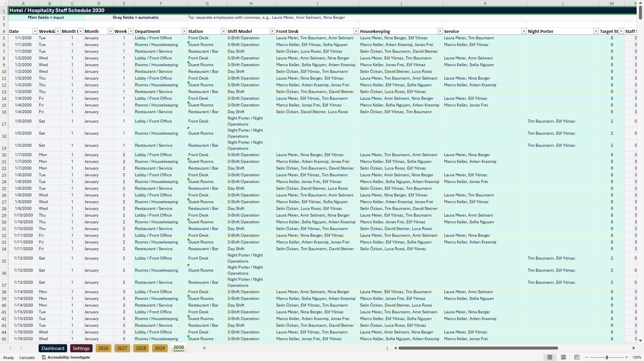Viewport: 644px width, 361px height.
Task: Switch to the Dashboard sheet tab
Action: [x=53, y=348]
